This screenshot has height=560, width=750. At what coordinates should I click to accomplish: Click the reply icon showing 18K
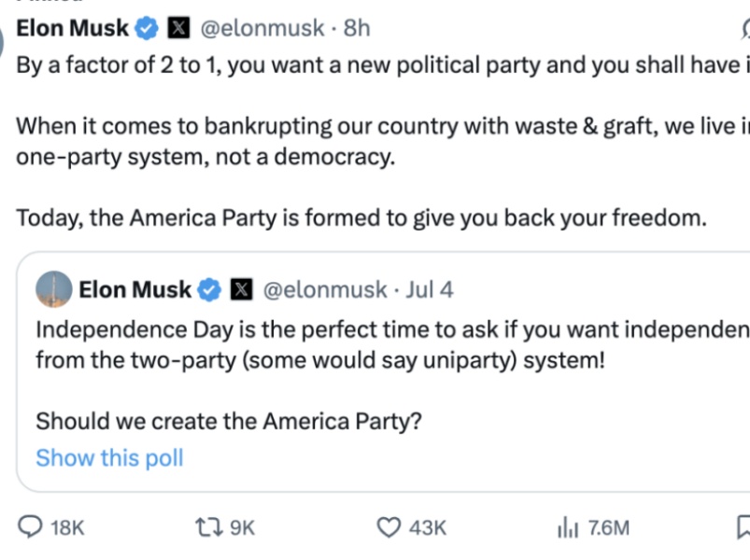[x=32, y=528]
